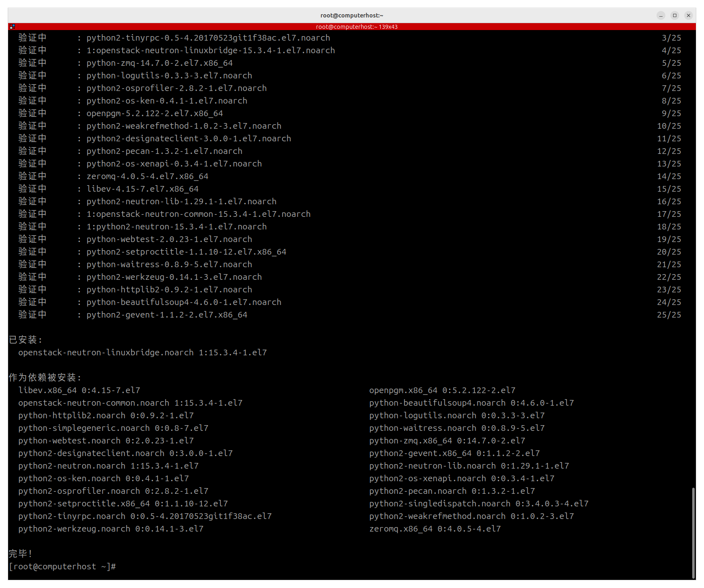704x588 pixels.
Task: Click 'python-beautifulsoup4-4.6.0-1.el7.noarch' line
Action: 184,302
